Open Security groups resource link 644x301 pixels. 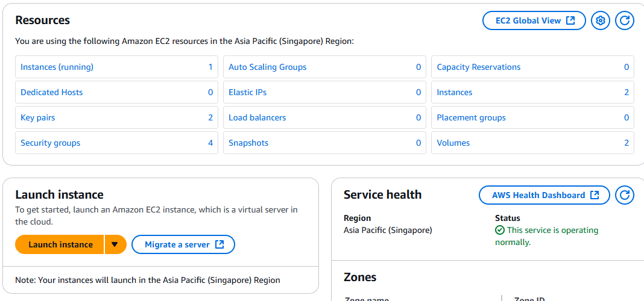point(51,143)
